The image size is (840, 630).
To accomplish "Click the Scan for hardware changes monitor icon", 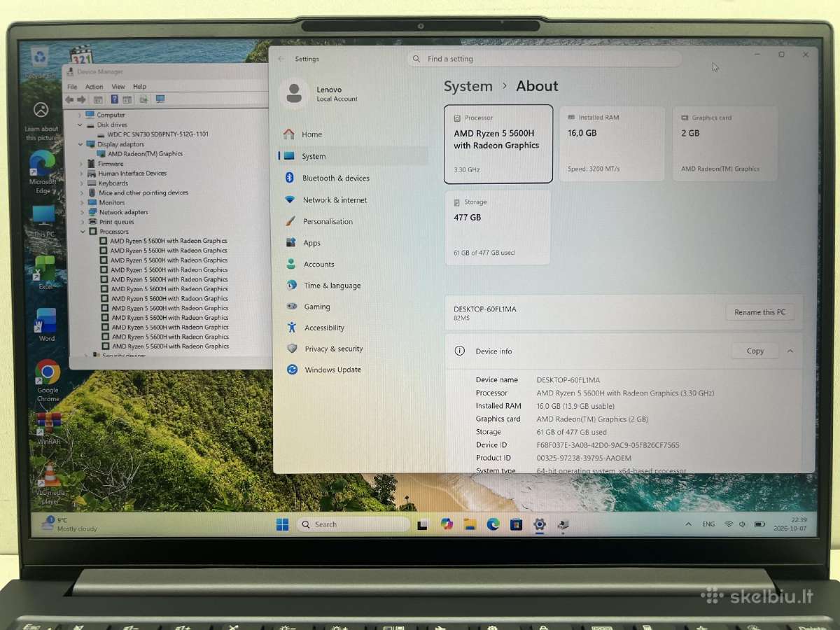I will (x=160, y=99).
